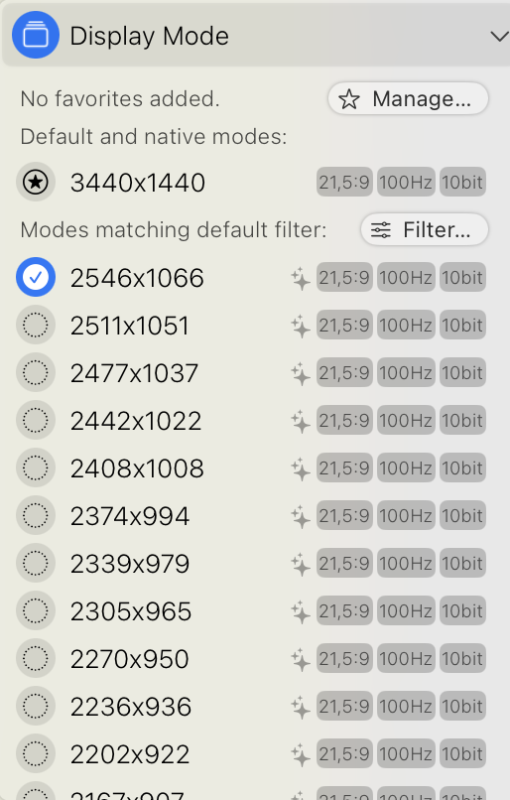
Task: Click the sliders icon in Filter button
Action: 381,230
